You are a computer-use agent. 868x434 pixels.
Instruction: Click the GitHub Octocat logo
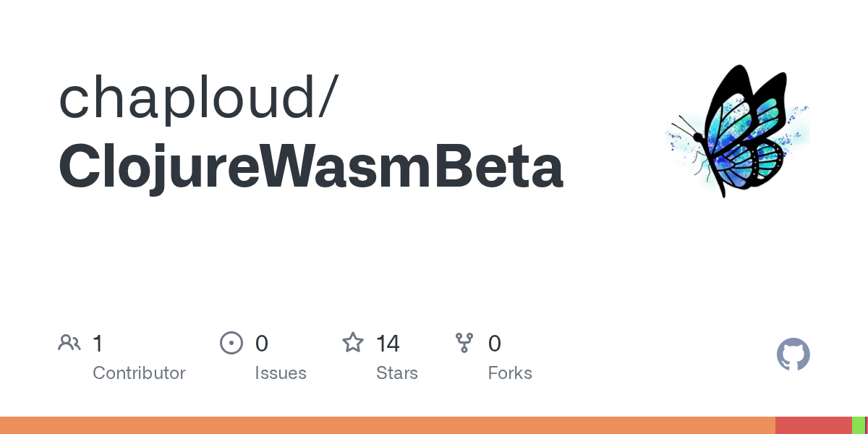(x=793, y=355)
